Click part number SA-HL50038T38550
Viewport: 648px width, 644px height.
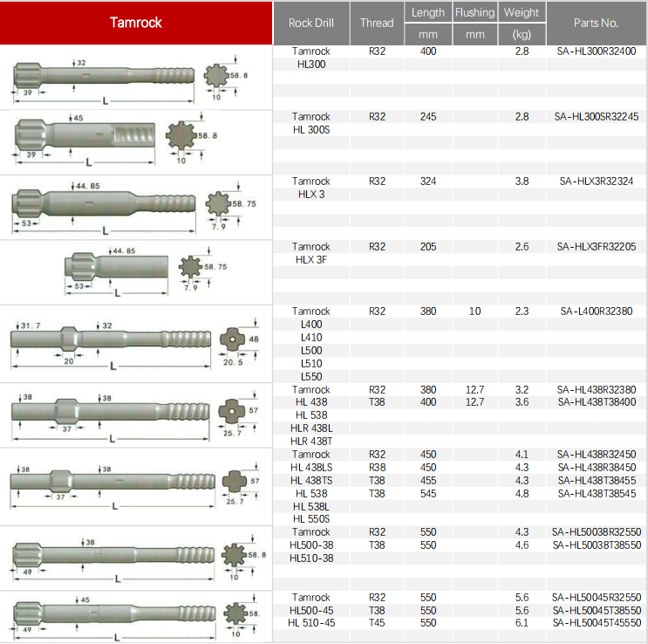597,545
